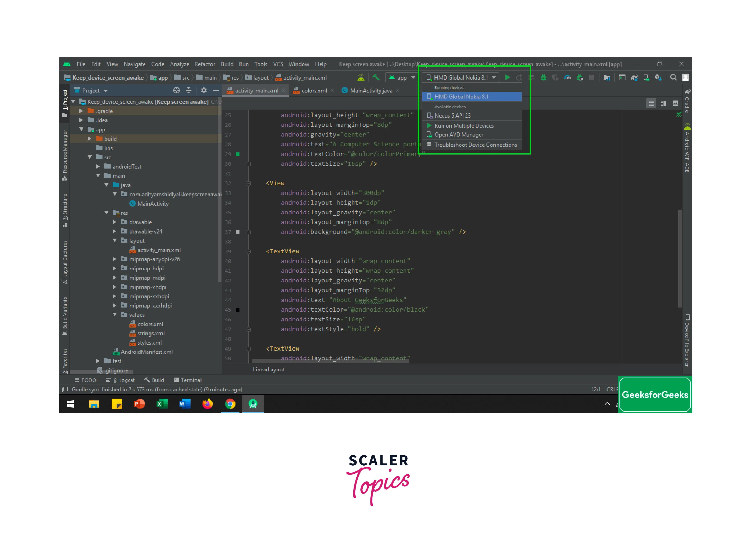Switch editor to Code-only view mode
The height and width of the screenshot is (549, 756).
pyautogui.click(x=651, y=103)
